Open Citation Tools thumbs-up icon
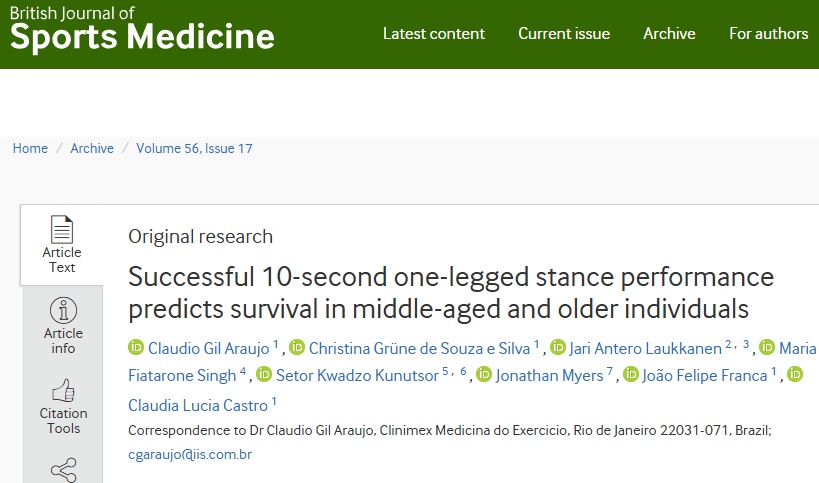Viewport: 819px width, 483px height. (x=63, y=391)
